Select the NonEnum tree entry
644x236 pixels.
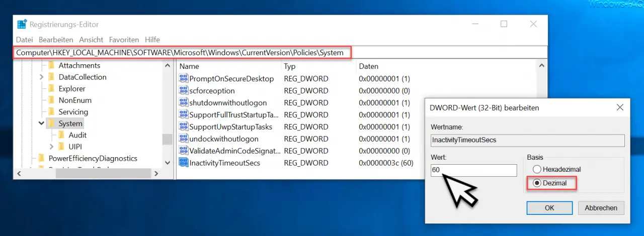coord(75,100)
